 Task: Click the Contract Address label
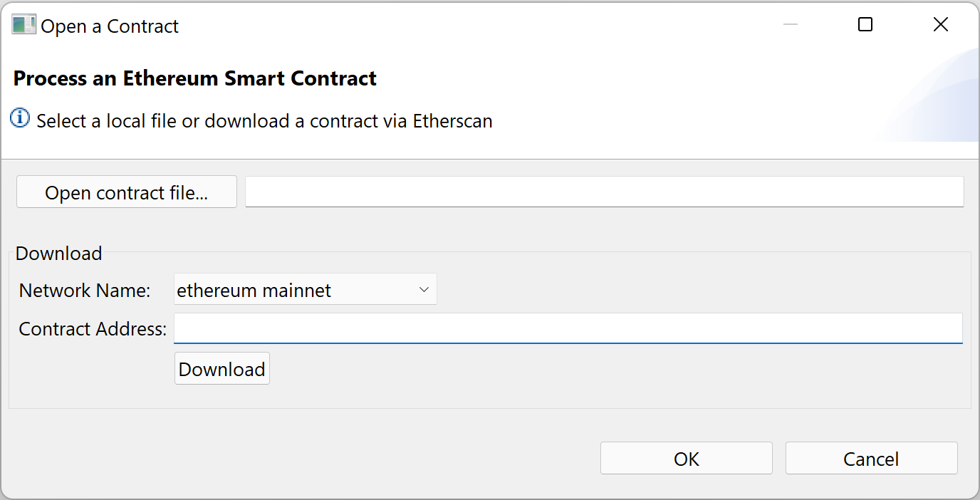tap(93, 329)
